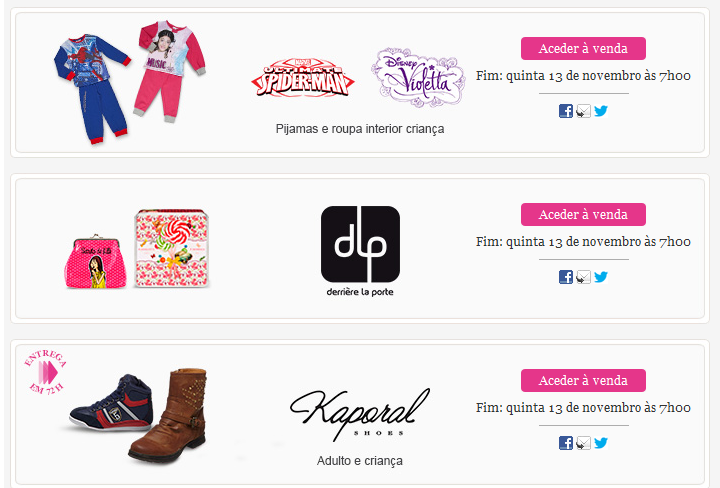Viewport: 720px width, 488px height.
Task: Tweet the derrière la porte sale
Action: (601, 277)
